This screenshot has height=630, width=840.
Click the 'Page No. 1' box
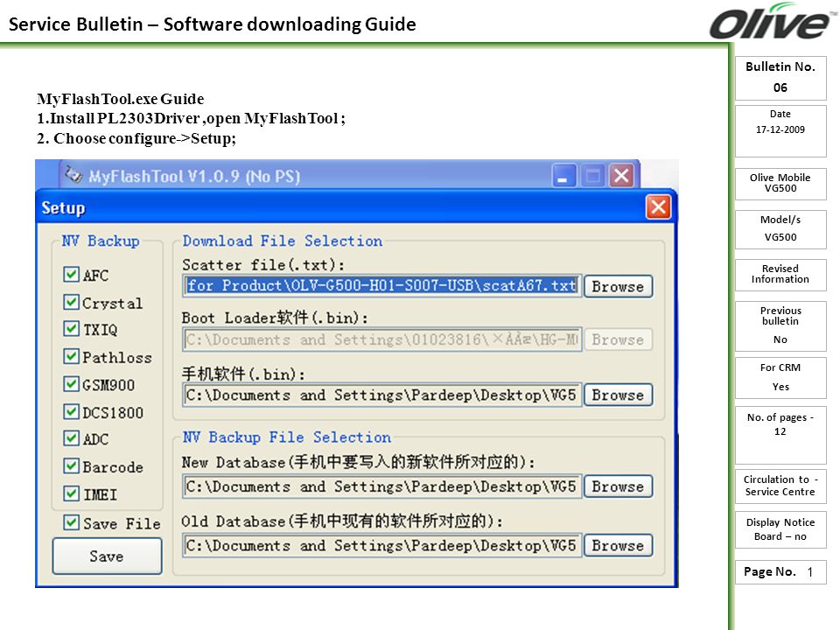(x=780, y=571)
